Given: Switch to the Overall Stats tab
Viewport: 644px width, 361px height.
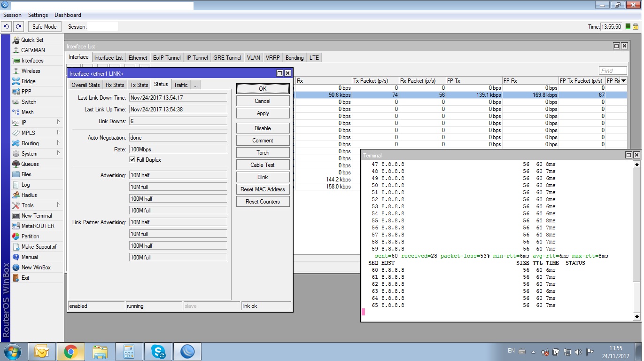Looking at the screenshot, I should point(85,85).
